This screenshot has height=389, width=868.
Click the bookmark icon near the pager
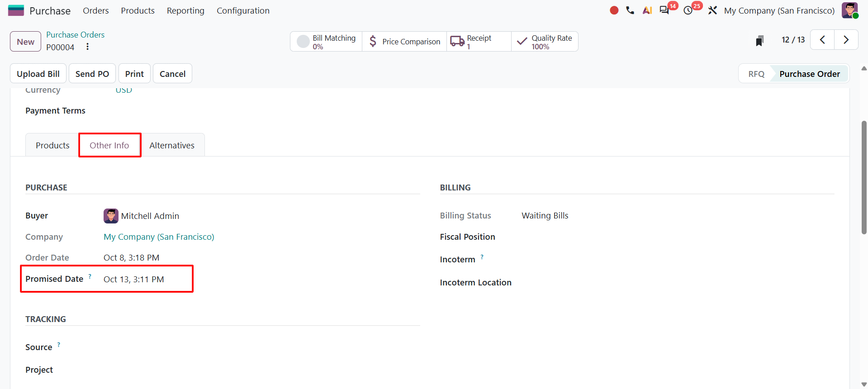pyautogui.click(x=759, y=41)
